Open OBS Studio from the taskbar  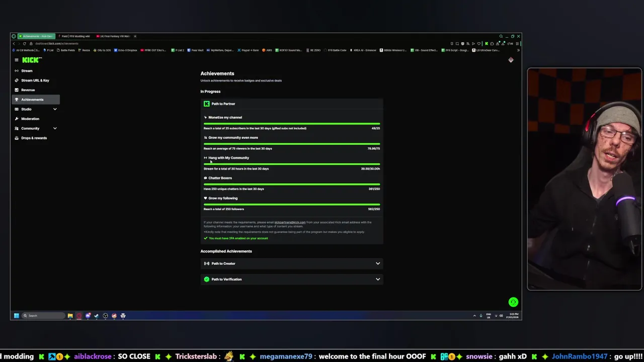(x=105, y=316)
